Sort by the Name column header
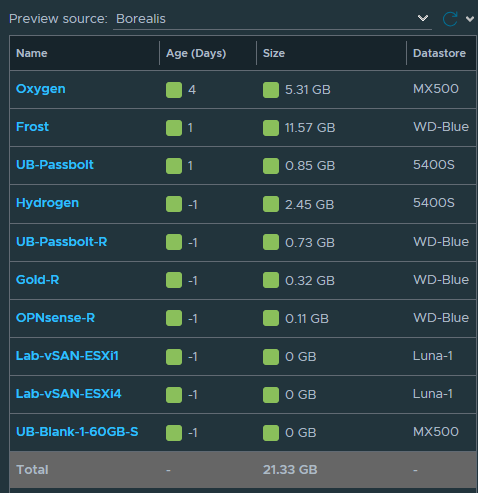Image resolution: width=478 pixels, height=493 pixels. [x=32, y=53]
